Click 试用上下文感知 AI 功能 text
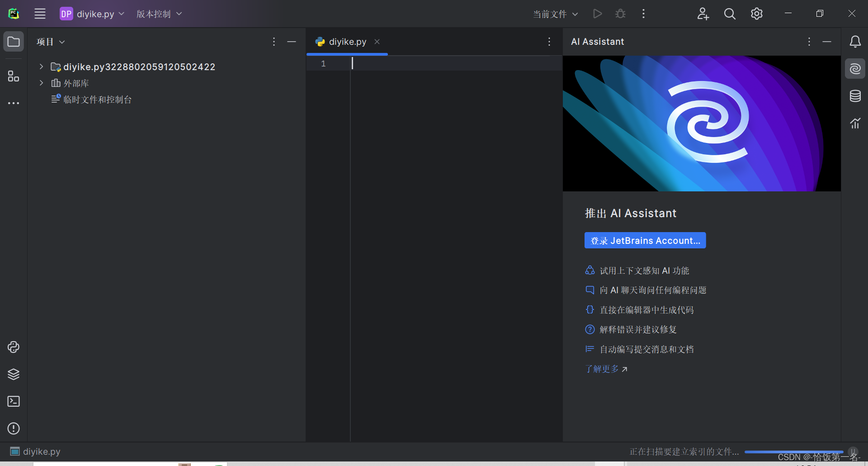 tap(644, 271)
